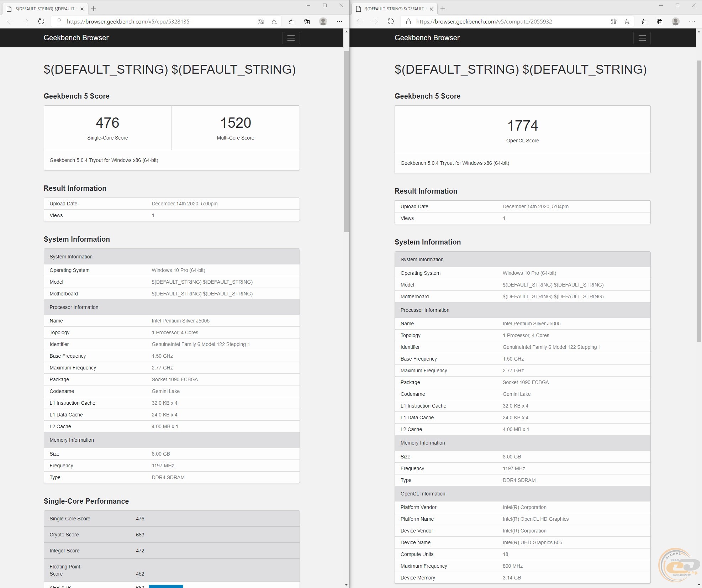702x588 pixels.
Task: Click the upload date December 14th 2020, 5:04pm
Action: click(x=535, y=206)
